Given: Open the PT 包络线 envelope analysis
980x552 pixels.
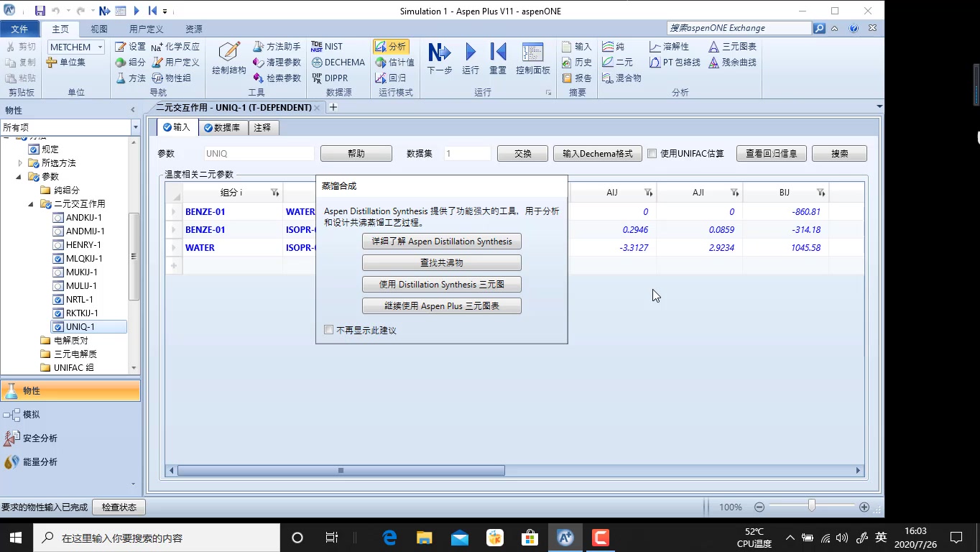Looking at the screenshot, I should [x=675, y=63].
